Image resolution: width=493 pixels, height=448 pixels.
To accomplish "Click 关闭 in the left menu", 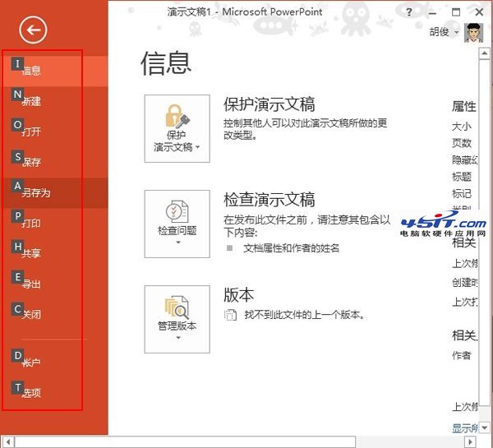I will 33,315.
